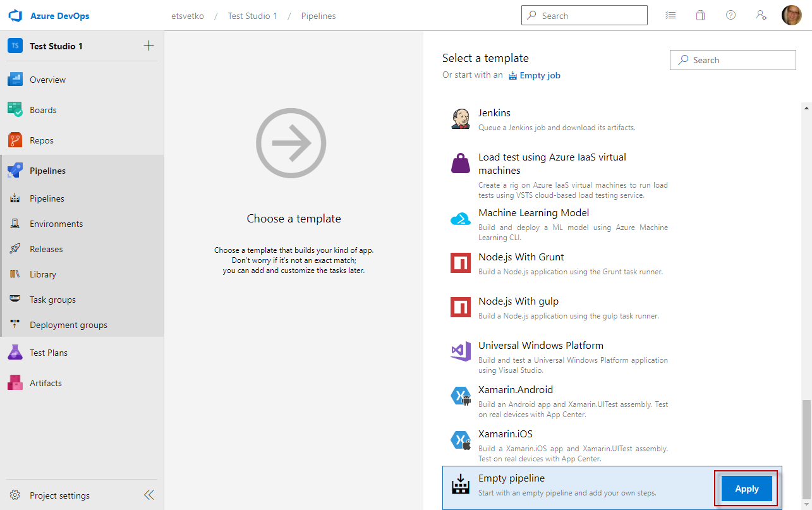Image resolution: width=812 pixels, height=510 pixels.
Task: Collapse the sidebar with double chevron
Action: [x=148, y=495]
